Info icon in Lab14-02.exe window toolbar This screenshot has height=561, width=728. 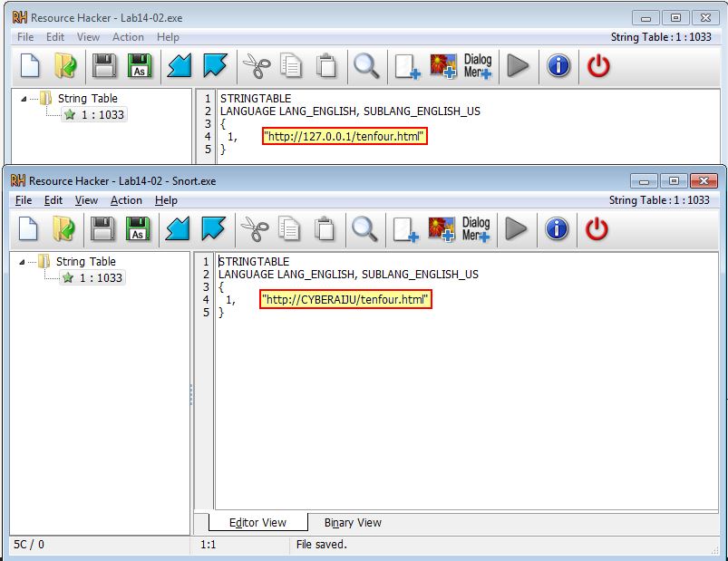click(x=558, y=66)
